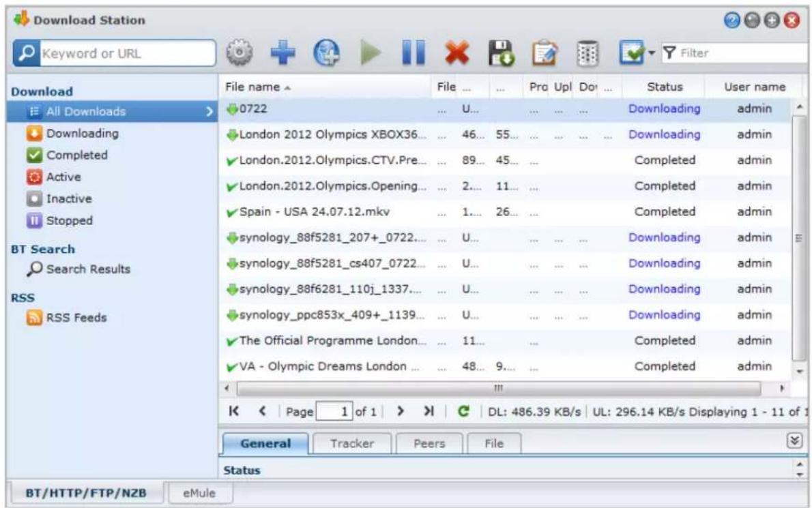The height and width of the screenshot is (508, 812).
Task: Open the help question mark button
Action: [x=731, y=20]
